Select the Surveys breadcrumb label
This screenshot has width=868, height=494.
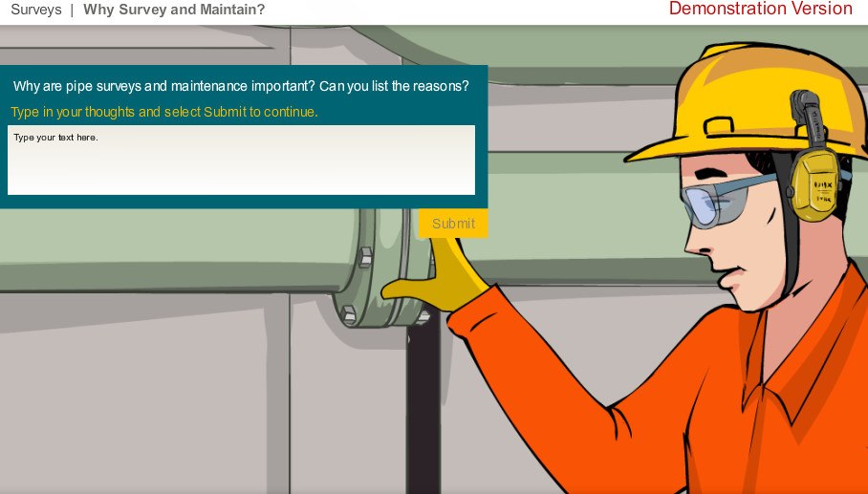click(36, 11)
